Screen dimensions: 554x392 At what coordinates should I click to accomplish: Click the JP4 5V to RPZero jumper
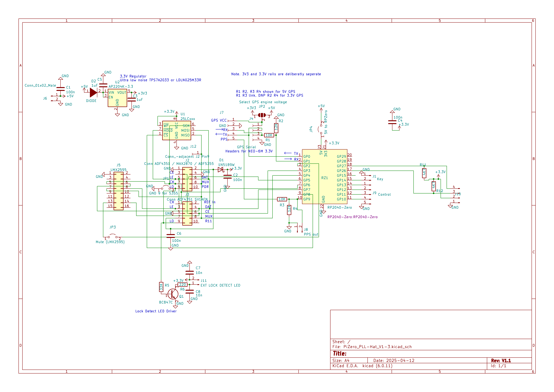(x=321, y=129)
